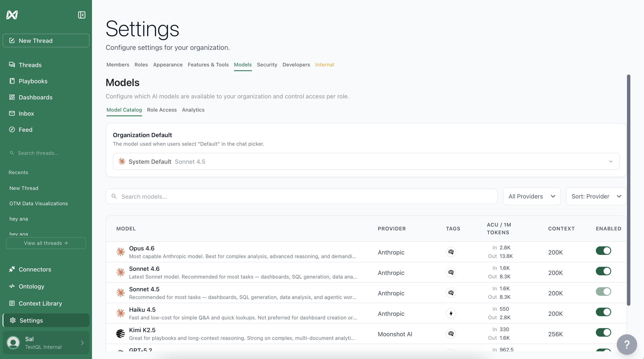This screenshot has height=359, width=644.
Task: Click the Search models input field
Action: tap(301, 197)
